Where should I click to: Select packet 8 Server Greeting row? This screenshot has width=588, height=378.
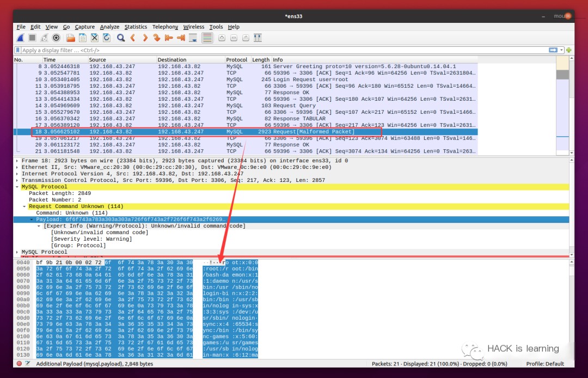246,66
